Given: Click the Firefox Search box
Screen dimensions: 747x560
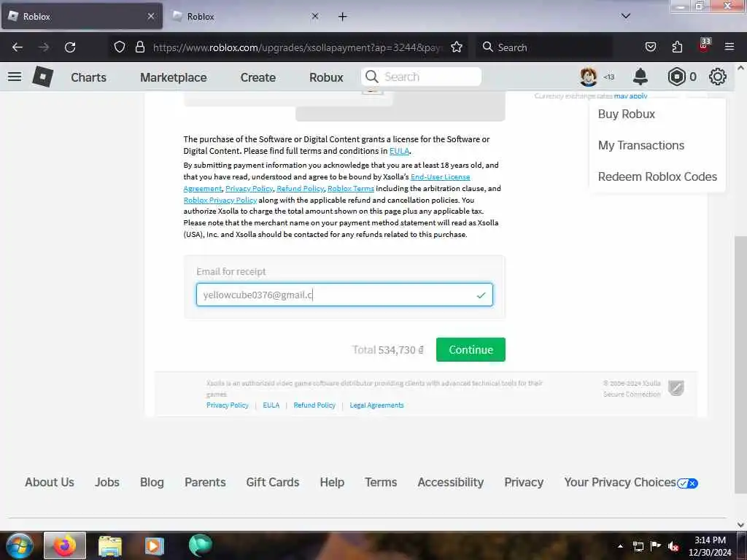Looking at the screenshot, I should click(543, 47).
